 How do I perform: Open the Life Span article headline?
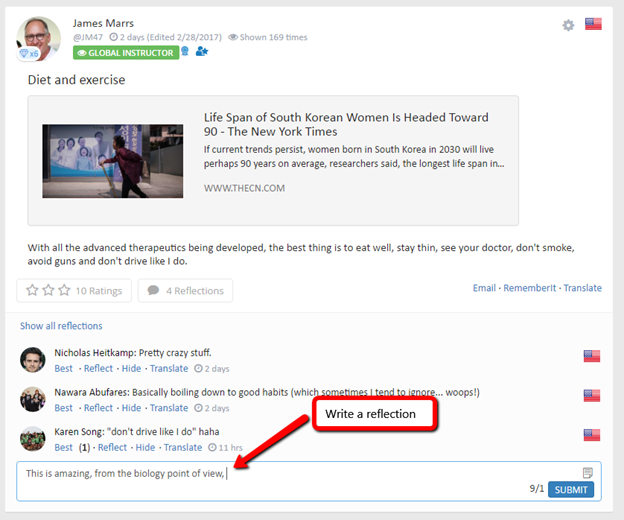point(346,125)
